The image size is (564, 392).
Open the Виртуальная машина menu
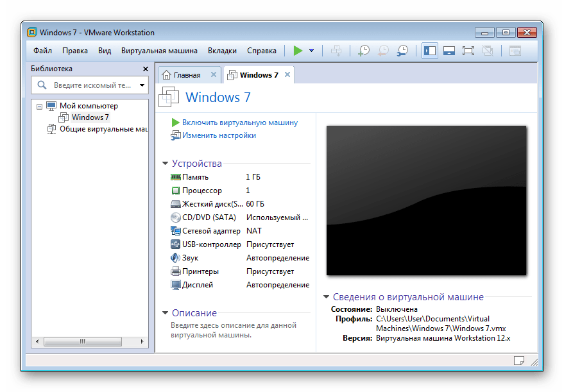point(159,51)
